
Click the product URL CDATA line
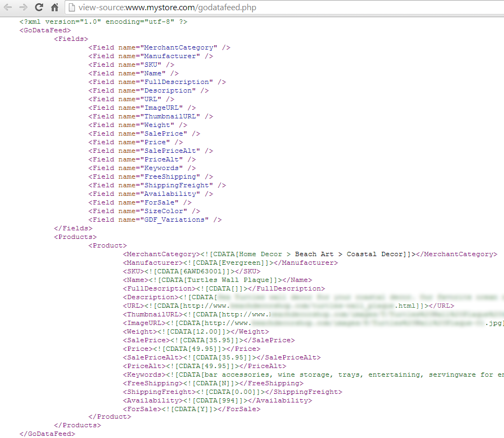click(x=288, y=306)
